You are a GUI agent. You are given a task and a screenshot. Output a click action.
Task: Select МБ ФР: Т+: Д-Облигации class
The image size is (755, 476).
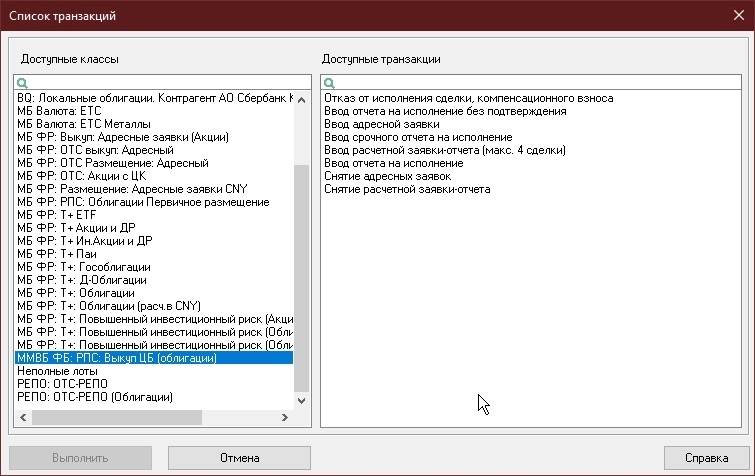pos(154,280)
